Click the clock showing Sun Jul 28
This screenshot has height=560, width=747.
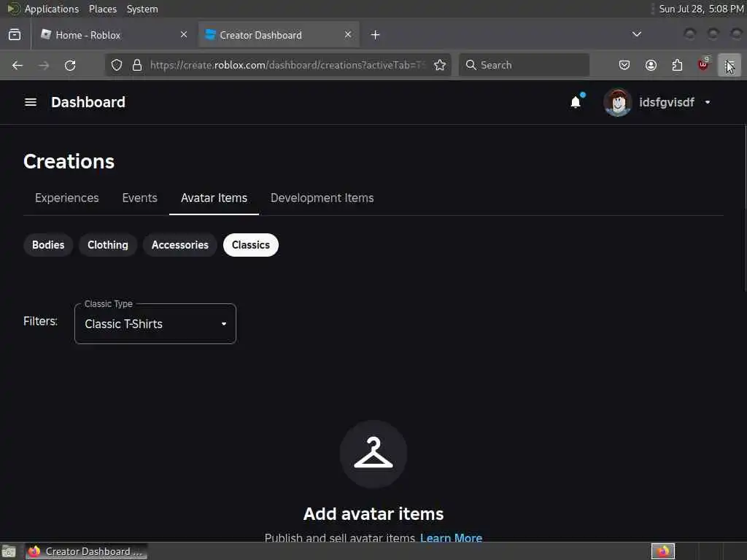pyautogui.click(x=701, y=9)
